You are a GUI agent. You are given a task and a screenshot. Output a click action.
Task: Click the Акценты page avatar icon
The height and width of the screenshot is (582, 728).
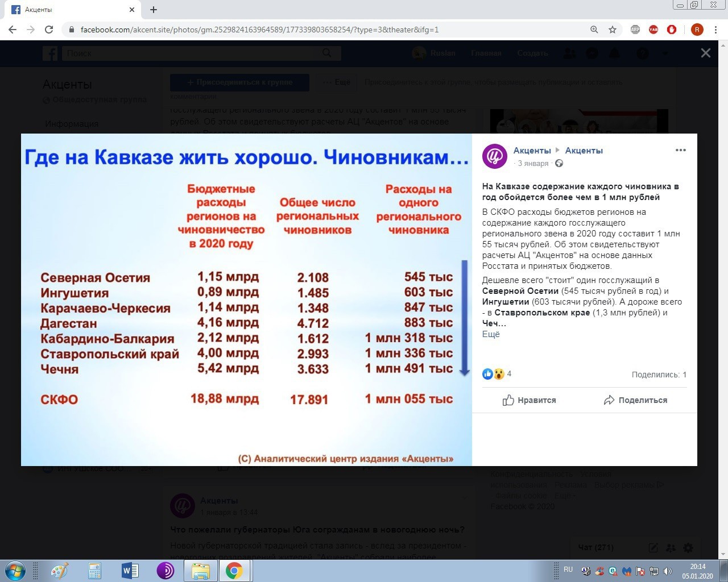click(x=495, y=156)
